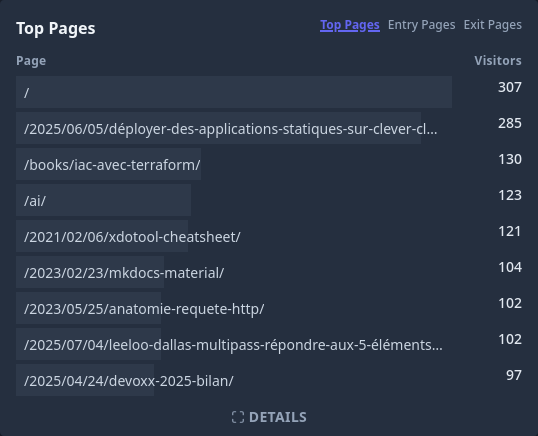Click the expand icon beside DETAILS
The image size is (538, 436).
click(x=238, y=417)
